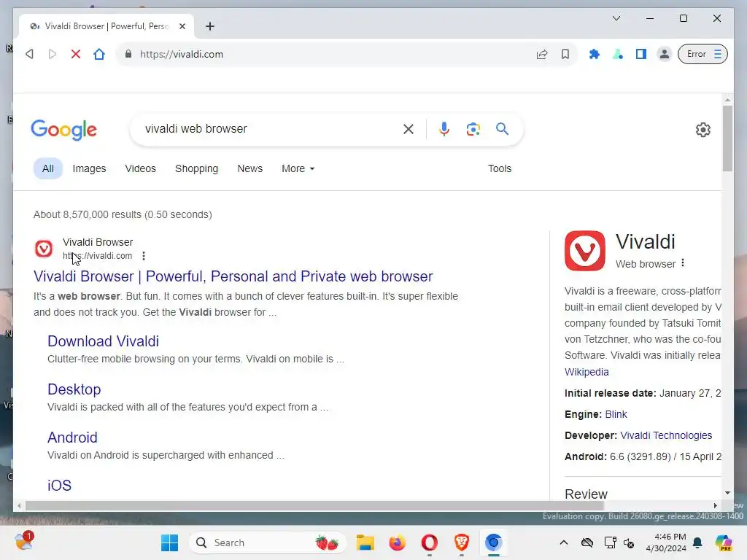Viewport: 747px width, 560px height.
Task: Stop page loading with the red X
Action: (75, 54)
